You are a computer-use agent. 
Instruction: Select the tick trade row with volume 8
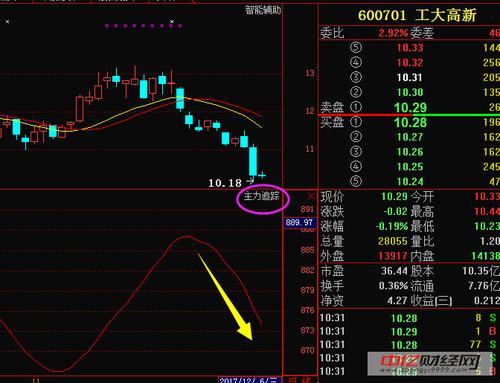[x=409, y=318]
